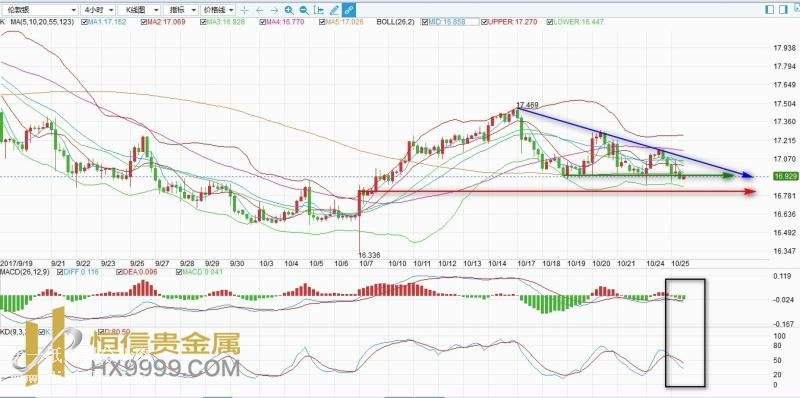Click the right panel layout icon
Image resolution: width=800 pixels, height=398 pixels.
click(x=784, y=9)
